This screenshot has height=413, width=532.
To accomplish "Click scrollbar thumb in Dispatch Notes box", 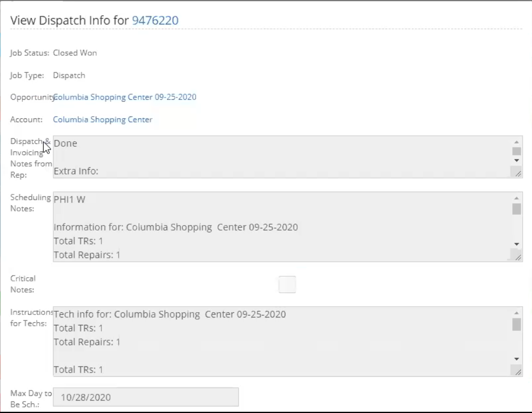I will [516, 151].
